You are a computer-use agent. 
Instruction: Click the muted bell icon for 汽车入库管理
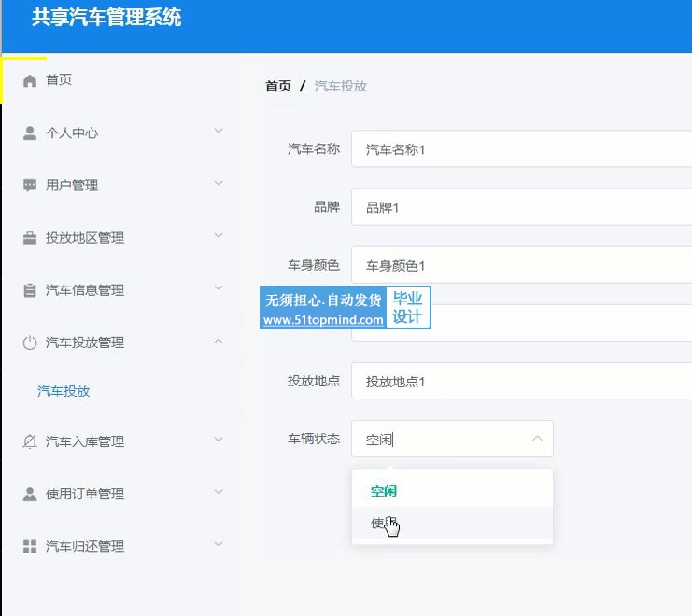click(30, 441)
